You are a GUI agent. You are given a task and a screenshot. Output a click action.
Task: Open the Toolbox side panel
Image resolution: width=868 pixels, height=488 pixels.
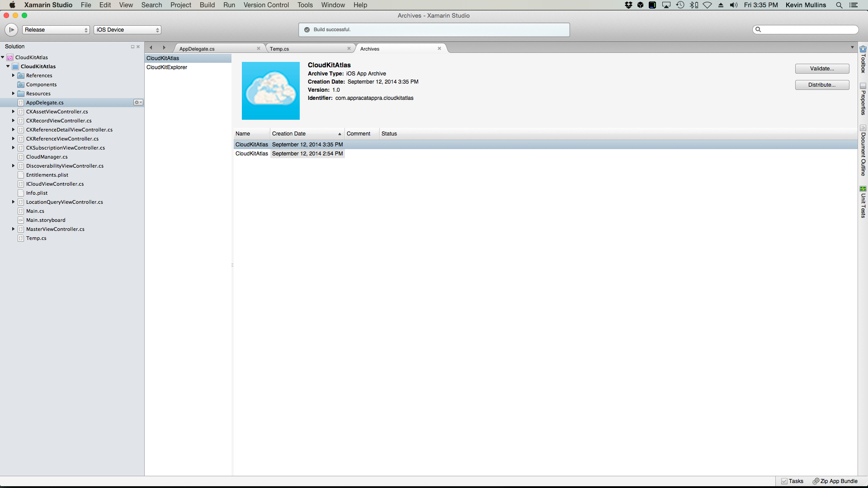click(x=863, y=59)
